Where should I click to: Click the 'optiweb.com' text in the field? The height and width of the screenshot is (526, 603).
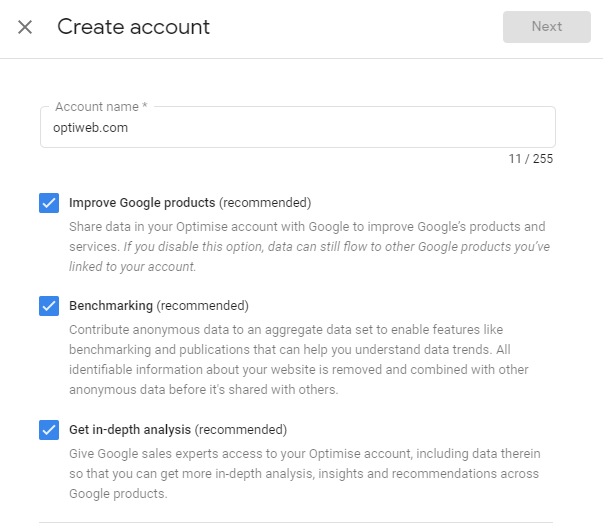click(90, 128)
